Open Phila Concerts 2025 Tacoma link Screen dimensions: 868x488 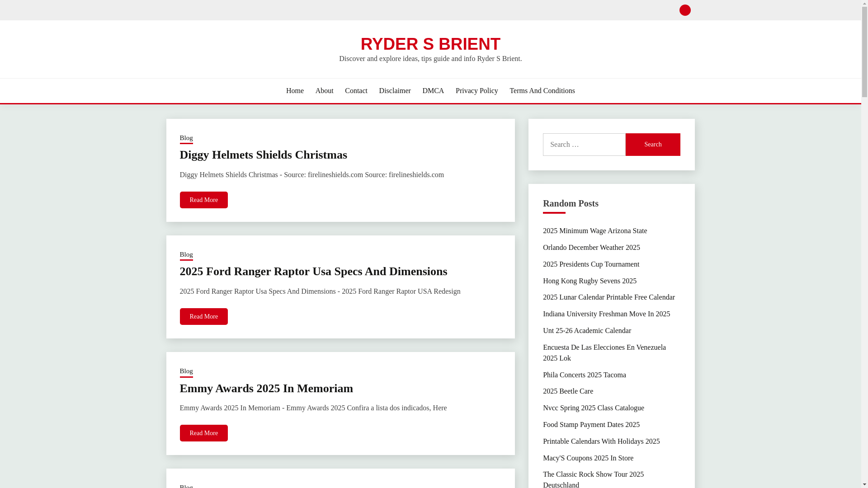coord(584,375)
